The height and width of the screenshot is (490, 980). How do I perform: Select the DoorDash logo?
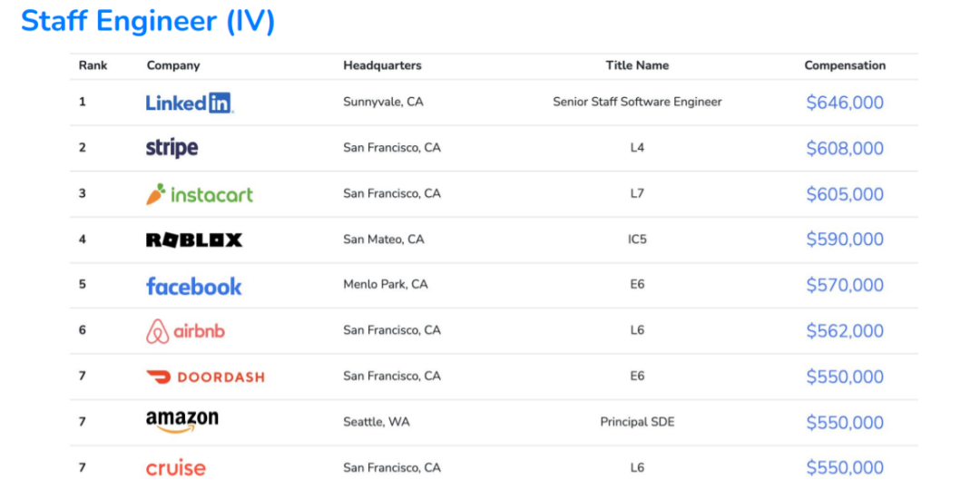pyautogui.click(x=205, y=377)
